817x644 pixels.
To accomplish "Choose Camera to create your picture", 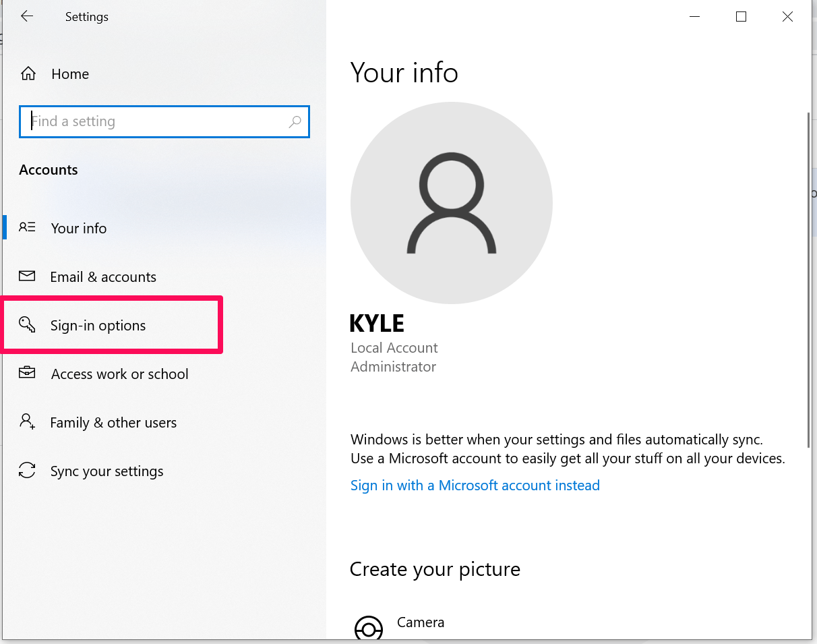I will (x=421, y=622).
